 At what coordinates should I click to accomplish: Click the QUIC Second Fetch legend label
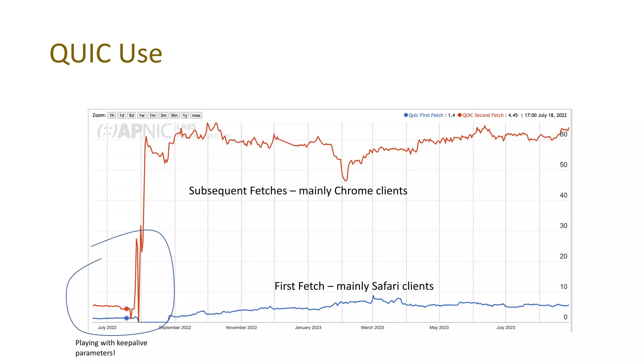[483, 115]
